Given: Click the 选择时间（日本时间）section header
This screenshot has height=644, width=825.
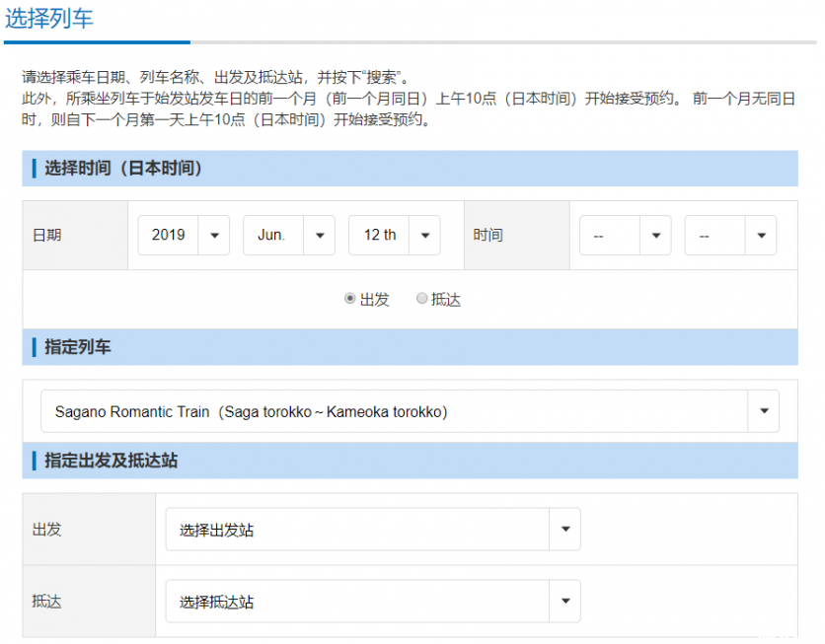Looking at the screenshot, I should coord(410,169).
